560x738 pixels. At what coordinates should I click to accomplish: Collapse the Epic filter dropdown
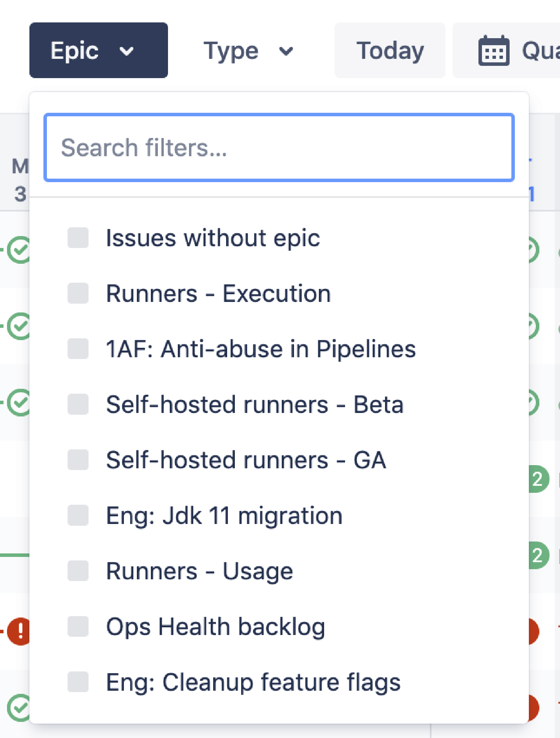(x=99, y=50)
